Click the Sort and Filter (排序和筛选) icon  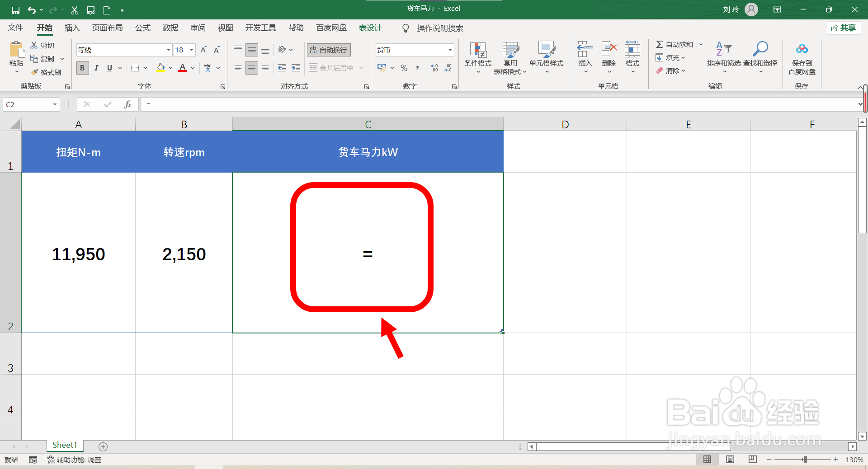(x=724, y=49)
